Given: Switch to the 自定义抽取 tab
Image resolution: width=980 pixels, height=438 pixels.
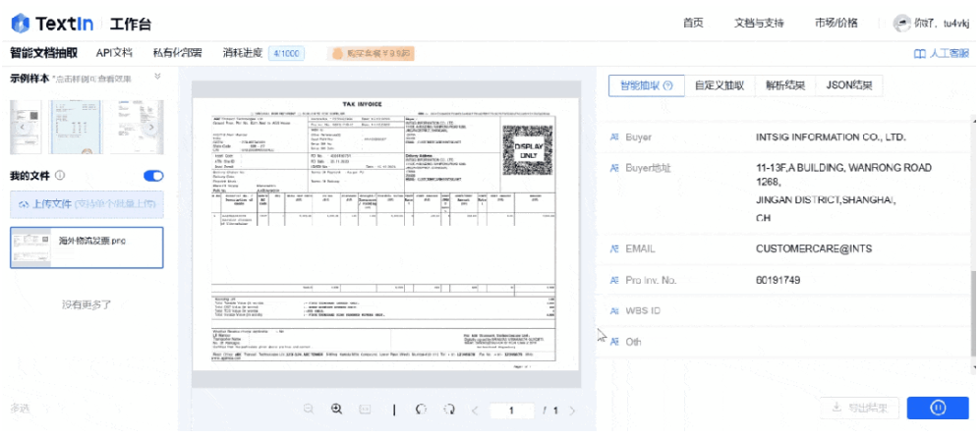Looking at the screenshot, I should [x=720, y=85].
